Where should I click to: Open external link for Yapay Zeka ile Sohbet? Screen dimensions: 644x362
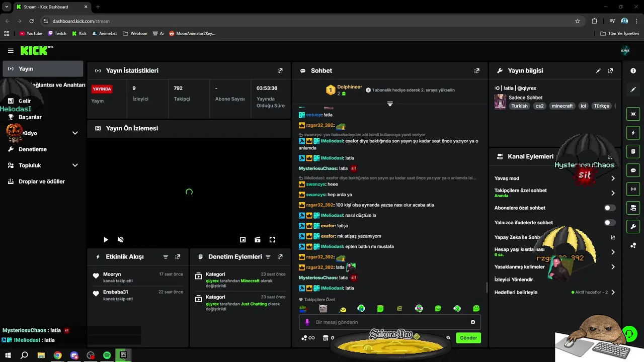613,237
